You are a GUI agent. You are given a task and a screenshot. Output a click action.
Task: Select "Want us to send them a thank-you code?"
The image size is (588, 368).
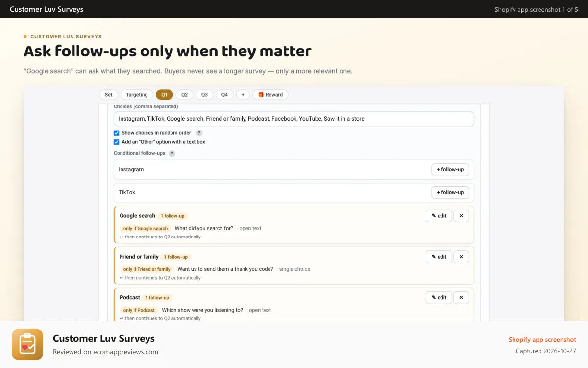pos(225,269)
